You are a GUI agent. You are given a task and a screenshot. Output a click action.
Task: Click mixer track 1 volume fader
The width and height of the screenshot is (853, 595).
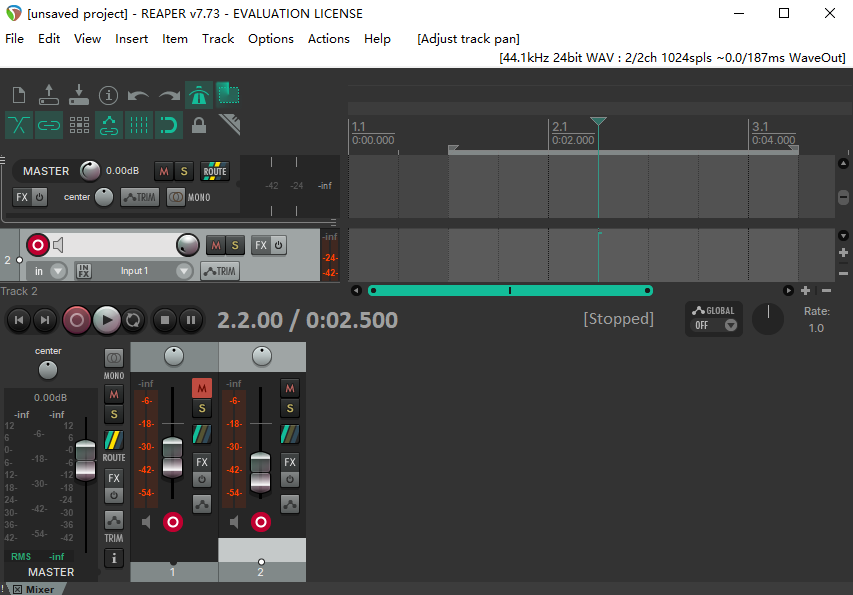(x=172, y=457)
